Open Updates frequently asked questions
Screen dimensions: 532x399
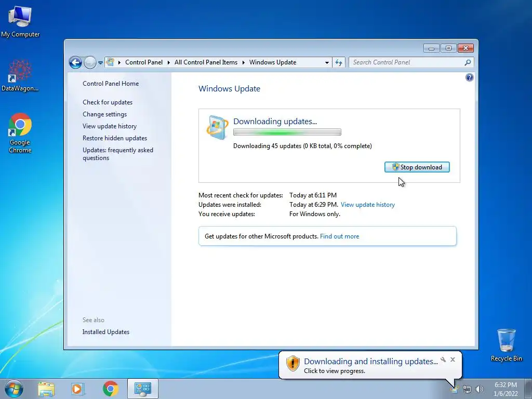pos(118,154)
